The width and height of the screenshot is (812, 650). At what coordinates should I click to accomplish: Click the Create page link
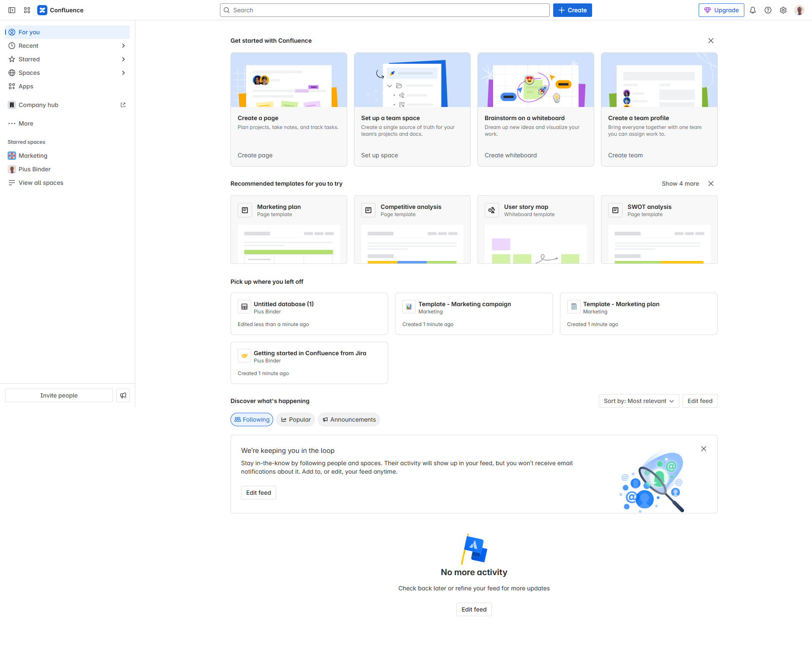pos(255,155)
